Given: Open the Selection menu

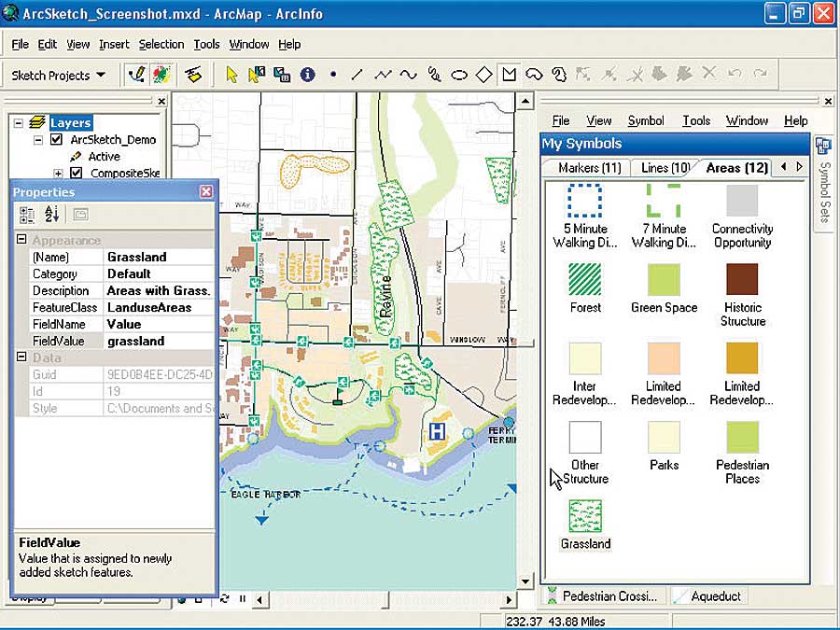Looking at the screenshot, I should (161, 44).
